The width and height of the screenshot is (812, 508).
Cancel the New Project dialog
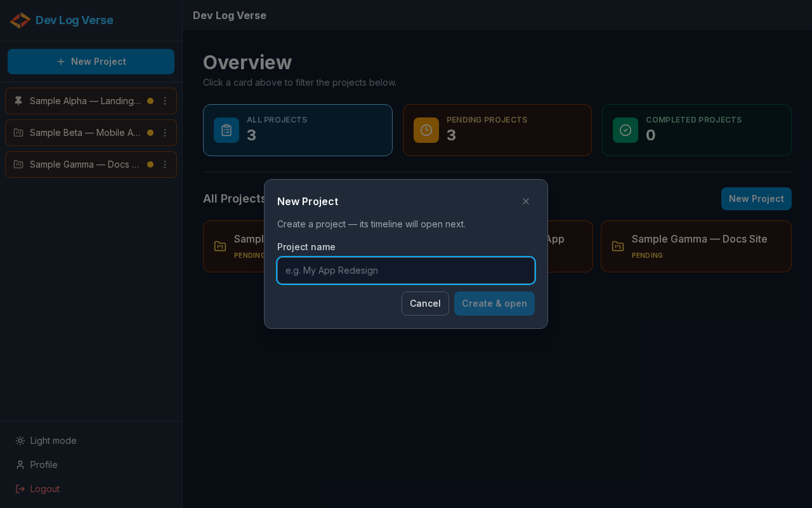tap(425, 304)
